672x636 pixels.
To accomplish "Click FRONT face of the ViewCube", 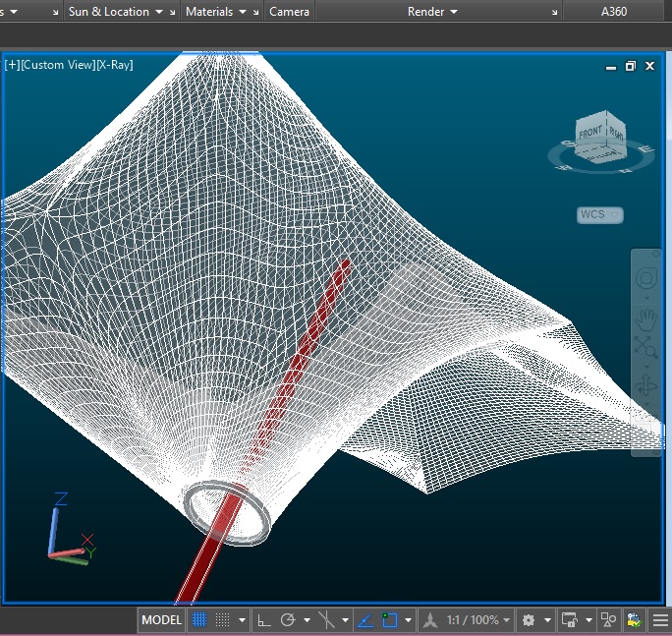I will click(590, 132).
